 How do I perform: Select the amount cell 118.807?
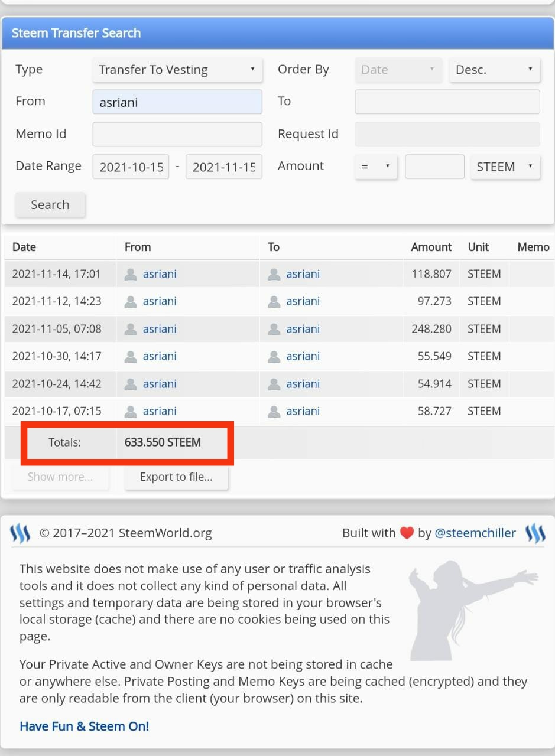(x=431, y=274)
